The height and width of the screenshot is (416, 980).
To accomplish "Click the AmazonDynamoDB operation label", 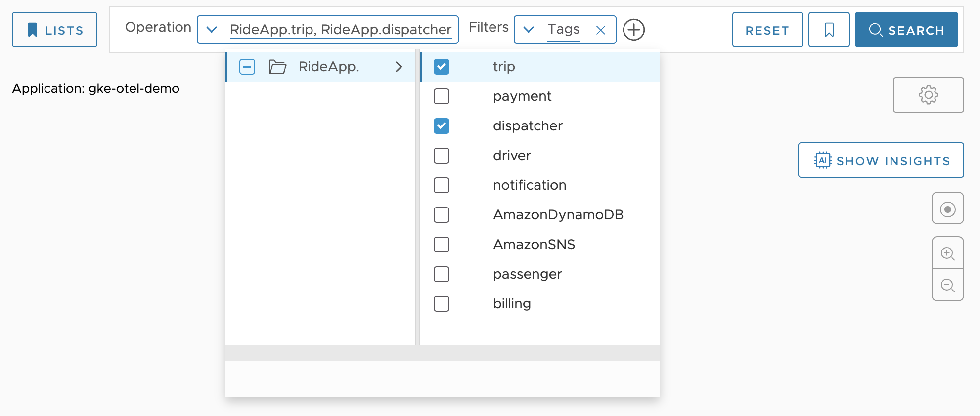I will [558, 214].
